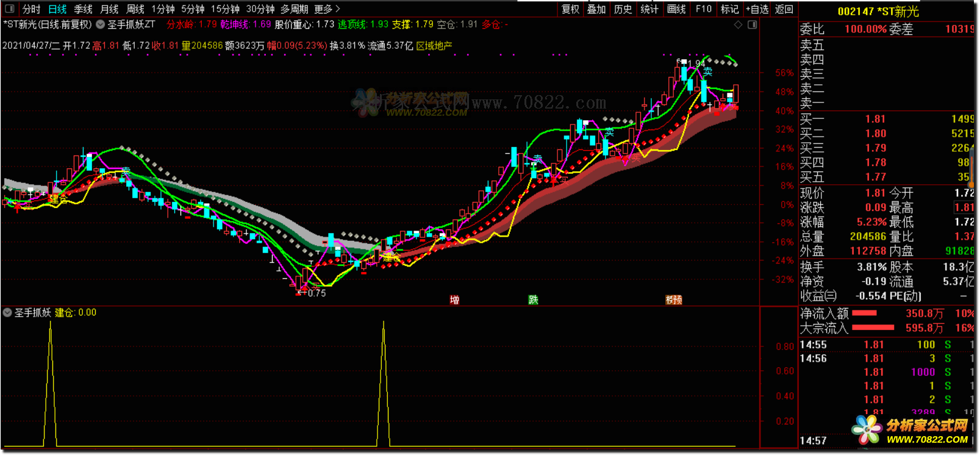Click the 现价 1.81 value
The height and width of the screenshot is (455, 980).
click(x=875, y=193)
